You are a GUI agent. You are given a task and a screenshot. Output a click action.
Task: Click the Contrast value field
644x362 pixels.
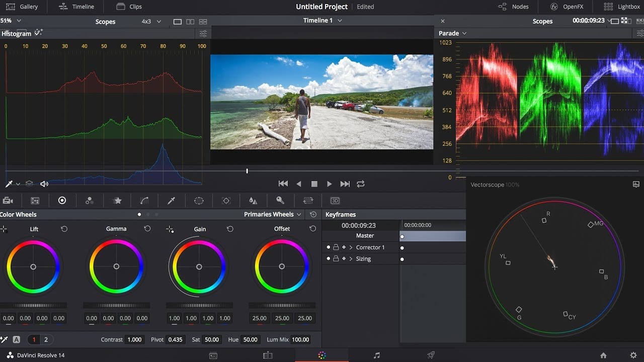tap(134, 339)
